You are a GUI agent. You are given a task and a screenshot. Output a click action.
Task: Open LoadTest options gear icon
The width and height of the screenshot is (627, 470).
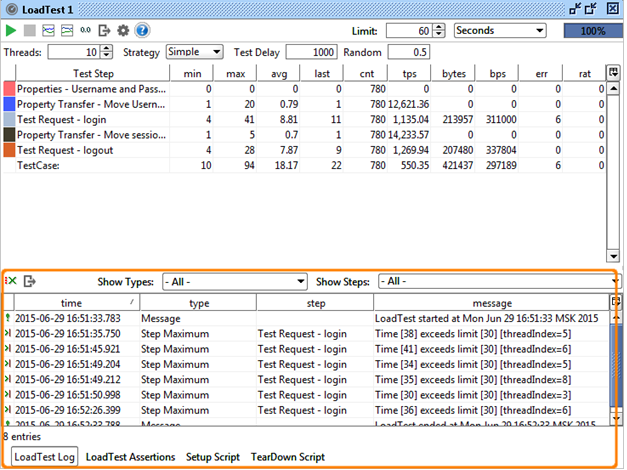tap(123, 30)
